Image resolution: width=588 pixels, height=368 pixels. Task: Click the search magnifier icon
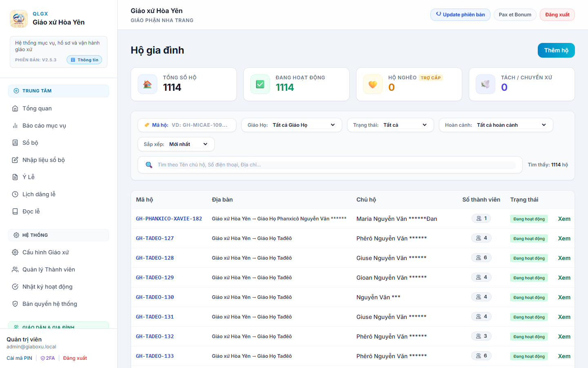coord(149,165)
